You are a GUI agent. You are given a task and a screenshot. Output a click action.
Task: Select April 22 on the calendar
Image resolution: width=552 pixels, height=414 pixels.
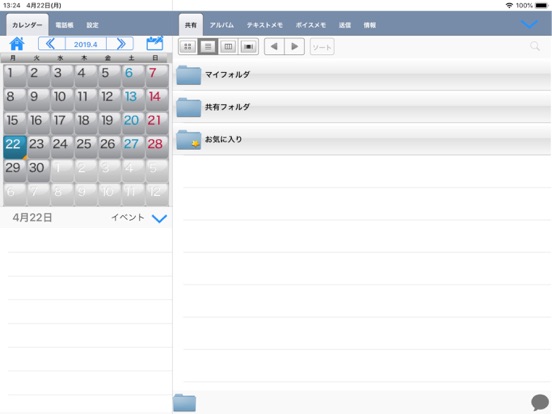coord(15,146)
